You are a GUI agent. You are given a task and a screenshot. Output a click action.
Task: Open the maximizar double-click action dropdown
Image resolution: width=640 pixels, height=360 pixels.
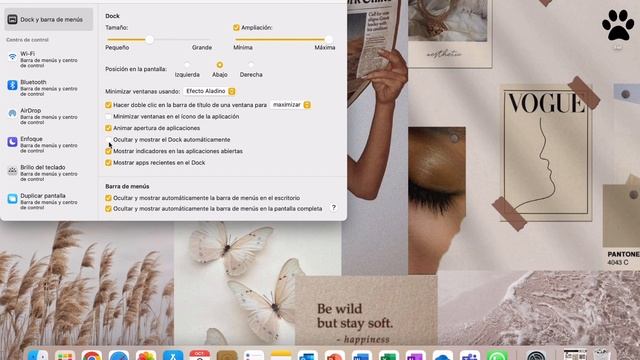click(291, 105)
